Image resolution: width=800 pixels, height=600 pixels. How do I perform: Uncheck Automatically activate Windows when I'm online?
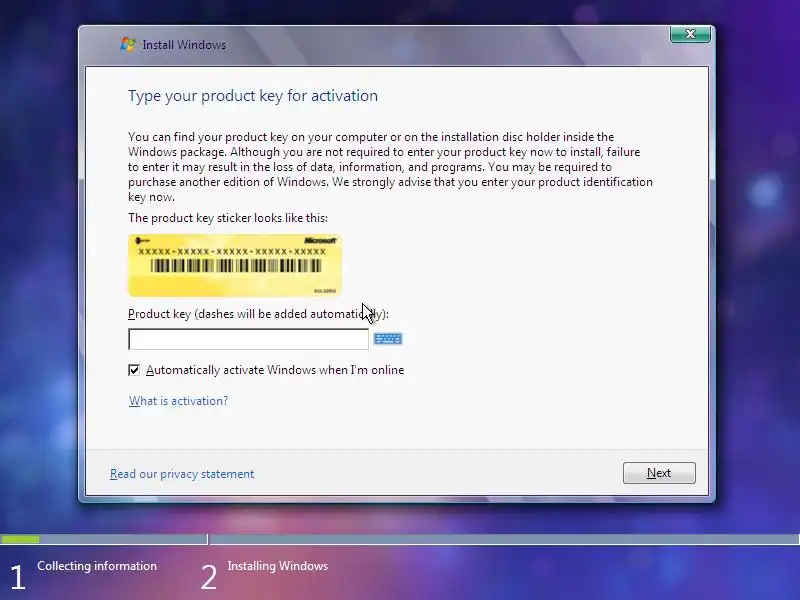pos(134,370)
